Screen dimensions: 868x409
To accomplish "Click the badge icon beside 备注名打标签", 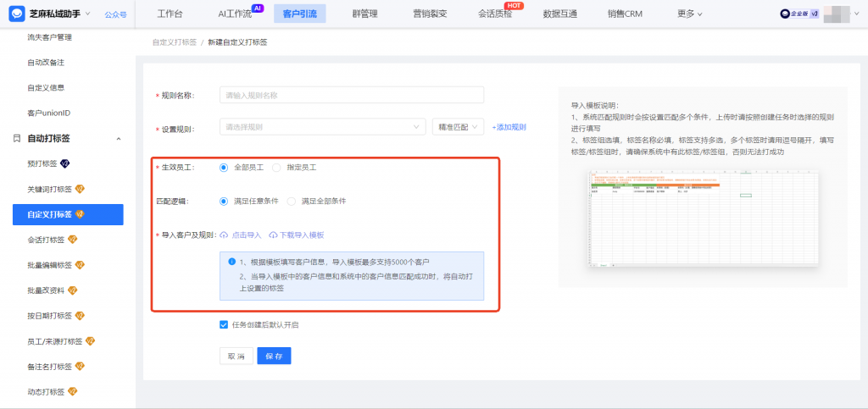I will (80, 367).
